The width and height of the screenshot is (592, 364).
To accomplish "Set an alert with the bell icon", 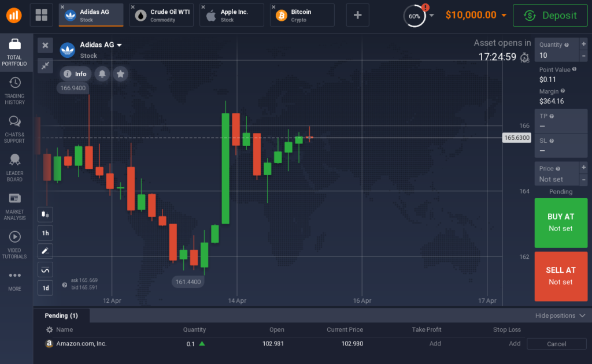I will pyautogui.click(x=102, y=73).
